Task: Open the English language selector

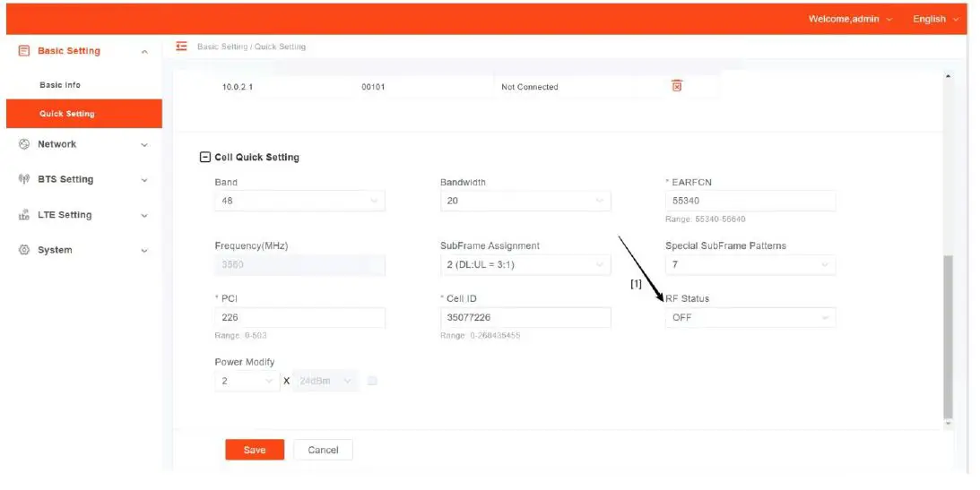Action: [935, 19]
